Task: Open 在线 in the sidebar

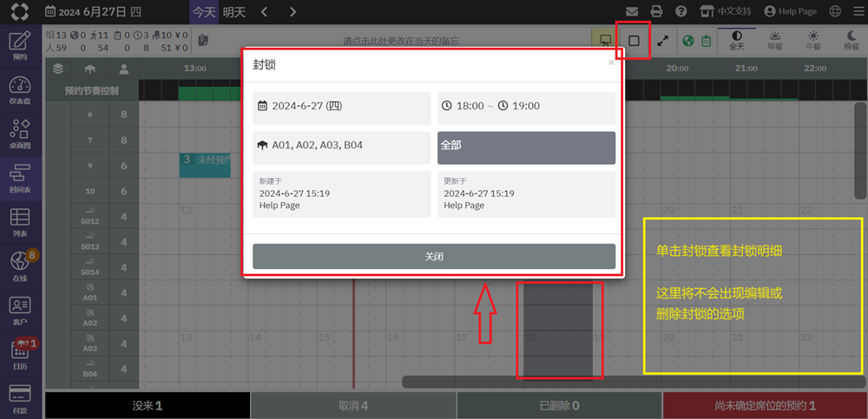Action: pyautogui.click(x=20, y=267)
